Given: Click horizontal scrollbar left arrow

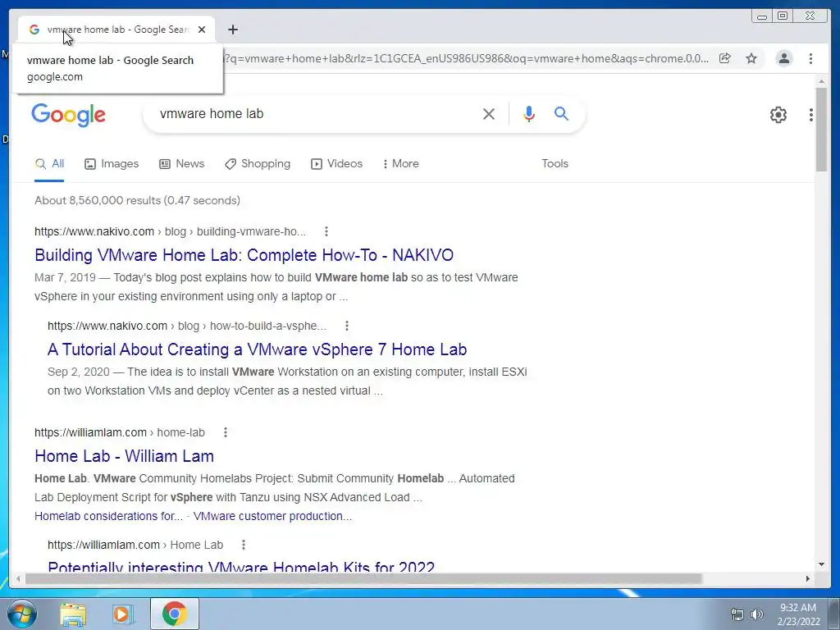Looking at the screenshot, I should tap(18, 578).
